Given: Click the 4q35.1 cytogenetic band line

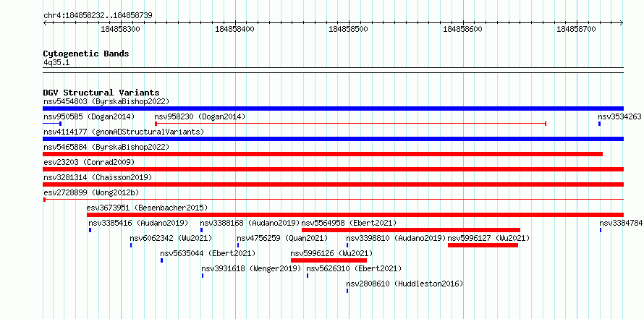Looking at the screenshot, I should 333,70.
